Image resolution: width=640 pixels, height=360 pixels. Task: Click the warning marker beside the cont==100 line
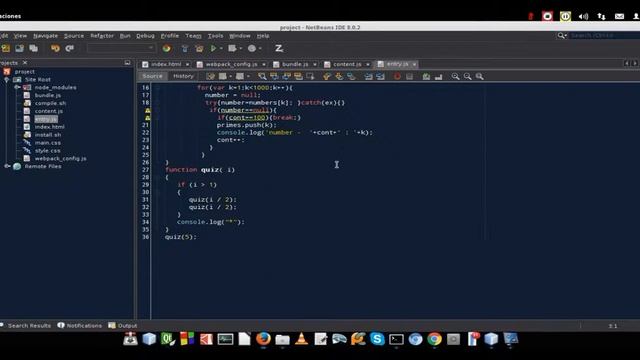click(x=148, y=118)
